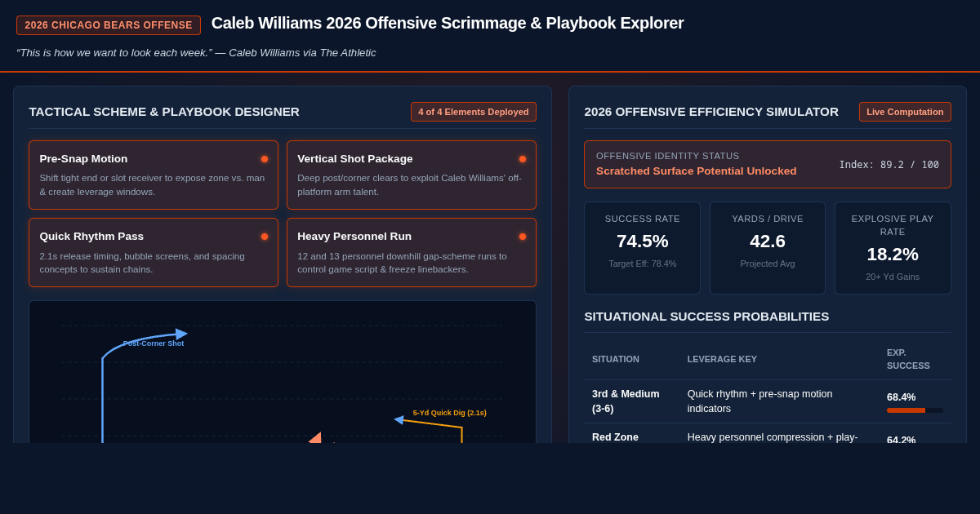
Task: Click the Index: 89.2 / 100 value
Action: (889, 165)
